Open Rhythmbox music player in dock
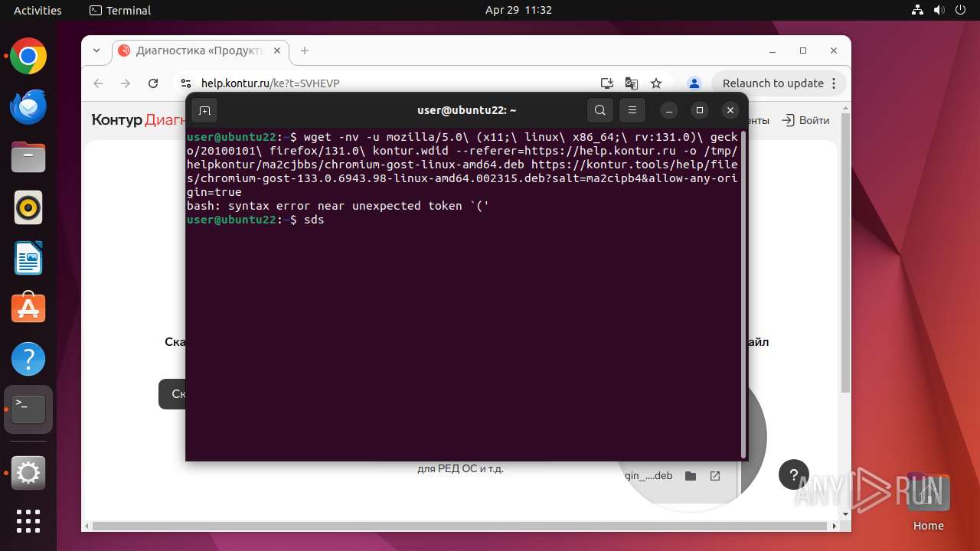Screen dimensions: 980x551 point(28,207)
